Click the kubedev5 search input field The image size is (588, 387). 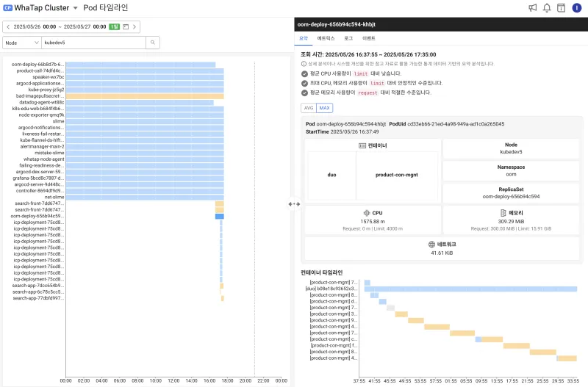coord(93,43)
